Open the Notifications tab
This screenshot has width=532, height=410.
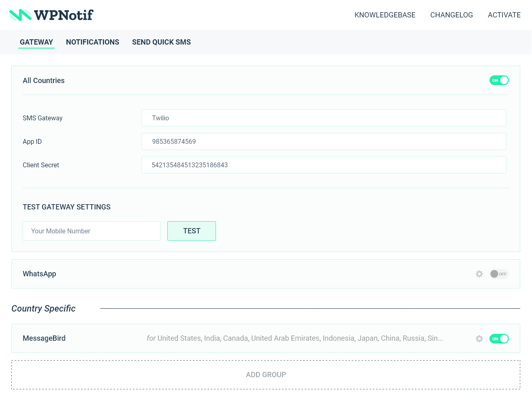pyautogui.click(x=92, y=42)
